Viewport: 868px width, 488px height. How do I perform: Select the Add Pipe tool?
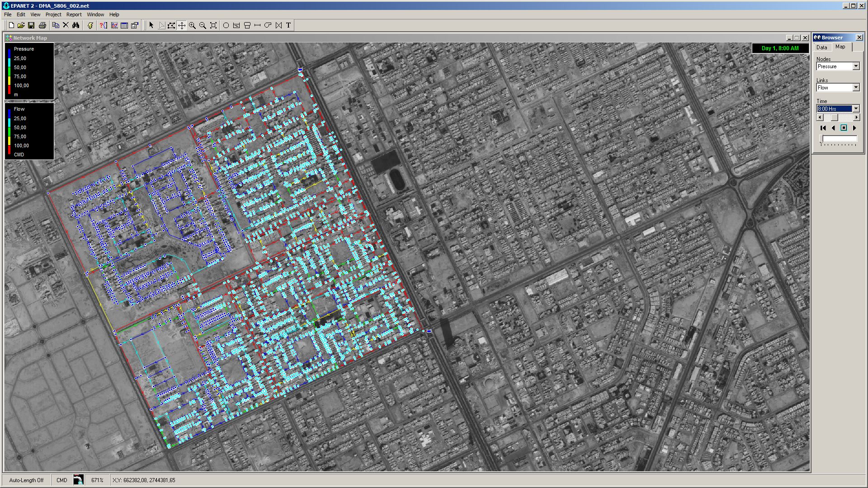coord(257,25)
